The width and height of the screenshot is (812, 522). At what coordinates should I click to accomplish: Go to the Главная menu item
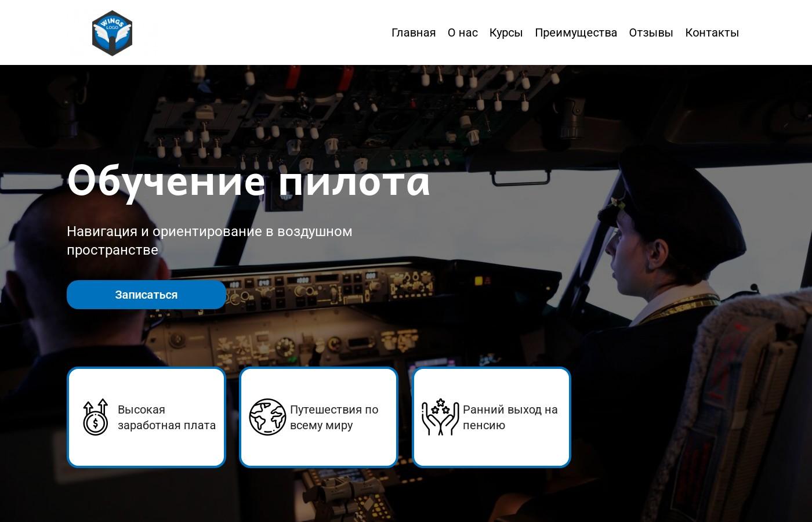click(x=413, y=32)
